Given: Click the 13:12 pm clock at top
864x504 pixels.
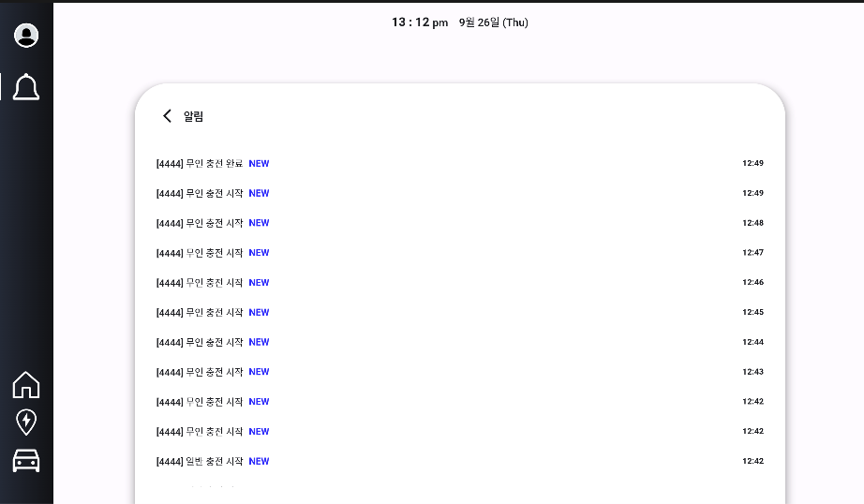Looking at the screenshot, I should 420,22.
